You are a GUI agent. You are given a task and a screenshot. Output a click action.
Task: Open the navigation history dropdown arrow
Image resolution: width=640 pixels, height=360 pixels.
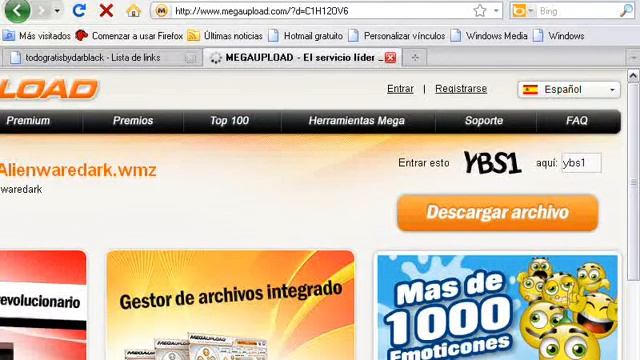tap(58, 11)
